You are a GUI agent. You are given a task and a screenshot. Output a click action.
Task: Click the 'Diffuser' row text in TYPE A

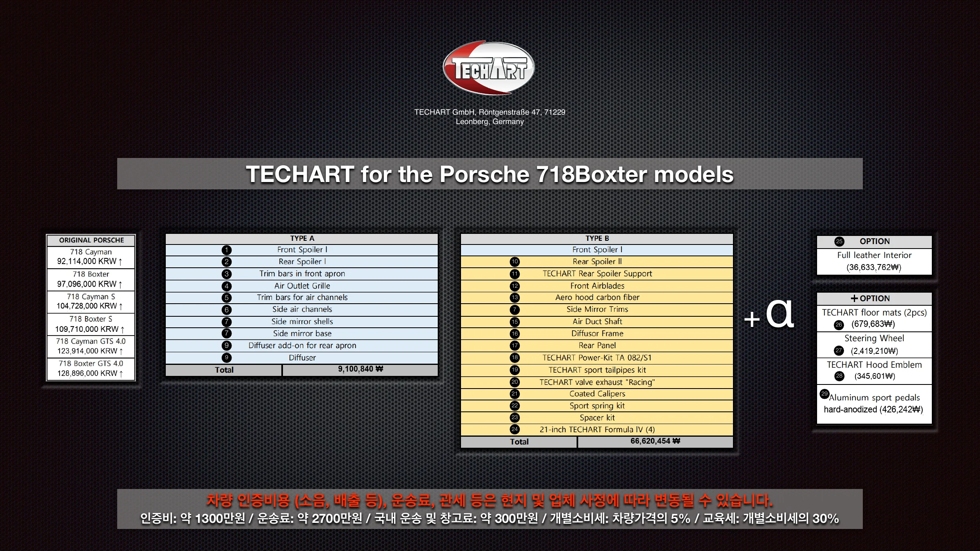tap(302, 358)
